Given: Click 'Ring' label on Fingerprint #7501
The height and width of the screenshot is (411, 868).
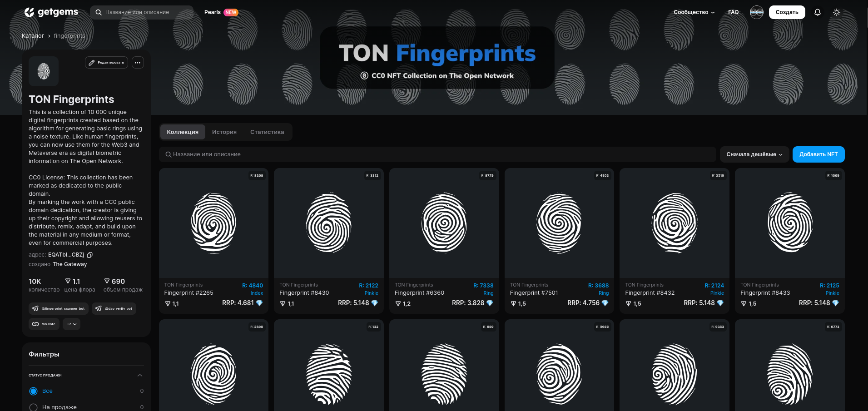Looking at the screenshot, I should point(604,293).
